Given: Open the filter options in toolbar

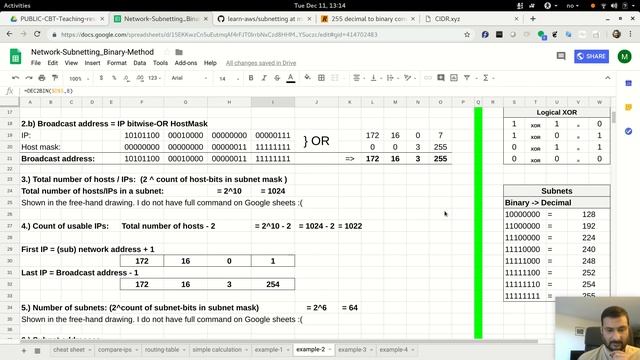Looking at the screenshot, I should [468, 78].
